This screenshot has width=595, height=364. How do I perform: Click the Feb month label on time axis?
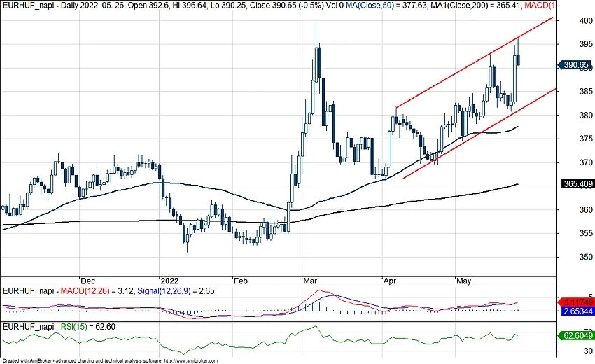click(241, 281)
